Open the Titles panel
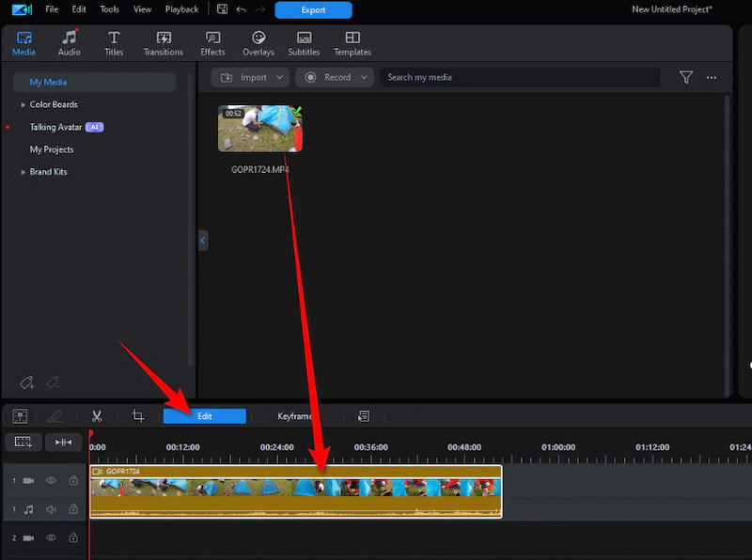The width and height of the screenshot is (752, 560). click(113, 42)
